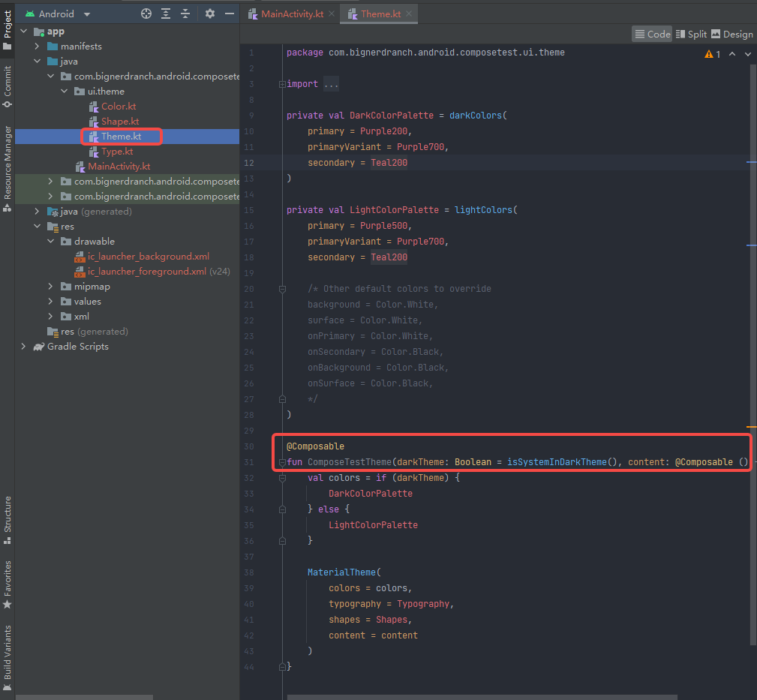The width and height of the screenshot is (757, 700).
Task: Click the Expand All icon in Project toolbar
Action: pyautogui.click(x=166, y=14)
